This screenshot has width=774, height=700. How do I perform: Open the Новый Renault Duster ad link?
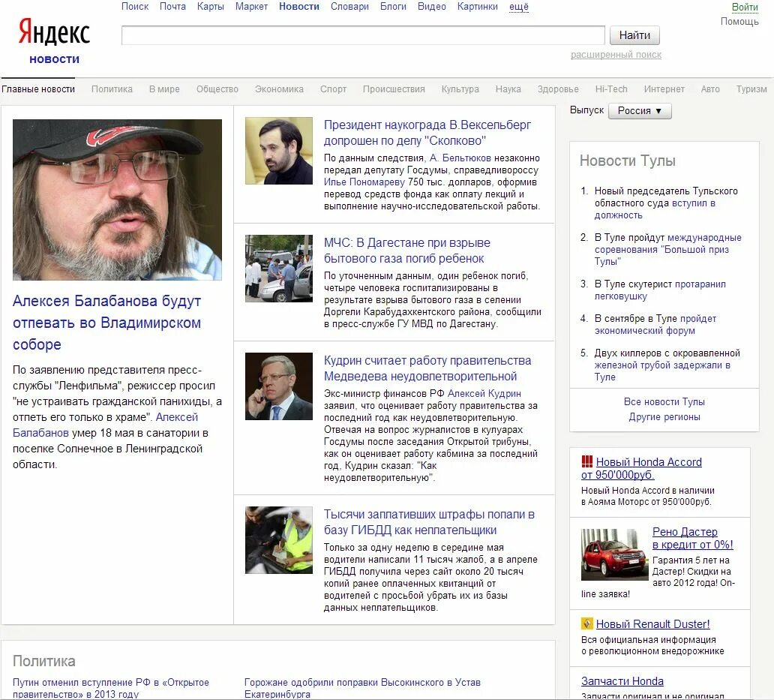pos(652,624)
